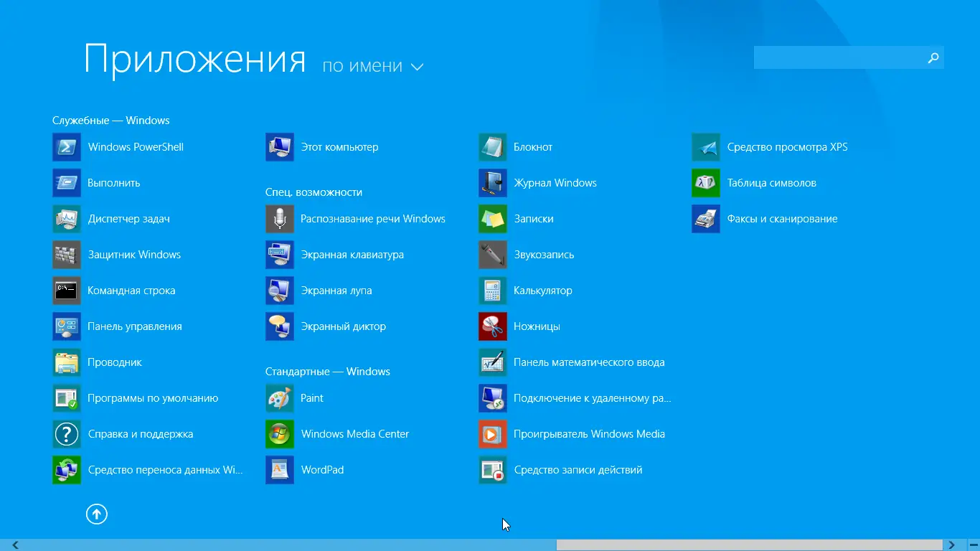
Task: Launch Проигрыватель Windows Media icon
Action: pyautogui.click(x=493, y=434)
